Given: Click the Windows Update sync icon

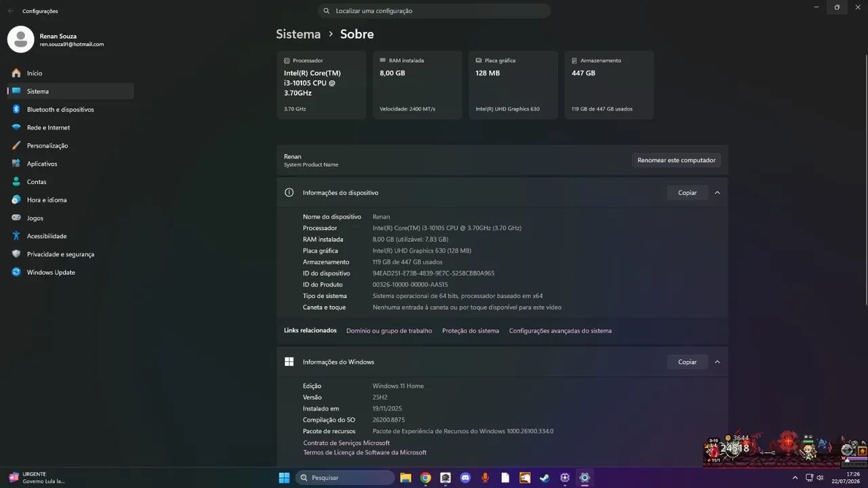Looking at the screenshot, I should (16, 272).
